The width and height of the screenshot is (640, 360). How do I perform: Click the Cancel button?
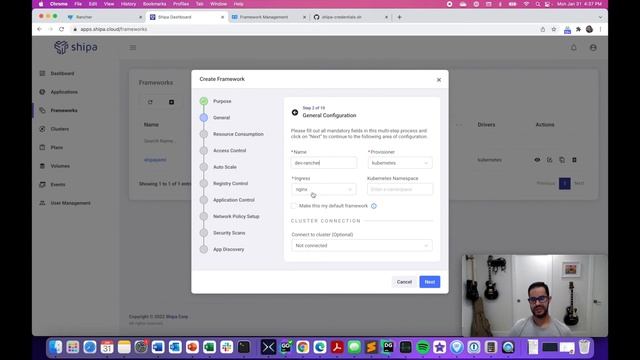click(404, 282)
